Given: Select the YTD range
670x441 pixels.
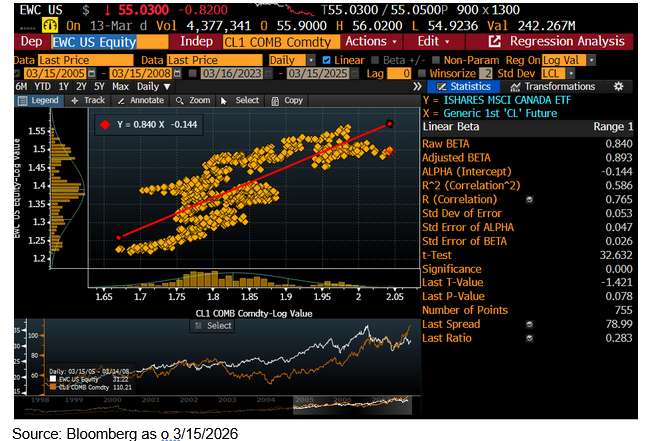Looking at the screenshot, I should pyautogui.click(x=42, y=87).
